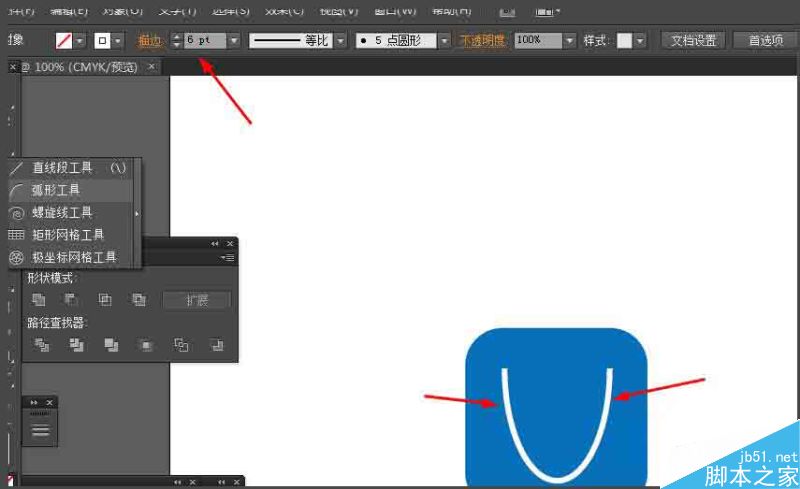Image resolution: width=800 pixels, height=489 pixels.
Task: Click the 扩展 (Expand) button in Pathfinder
Action: [x=197, y=300]
